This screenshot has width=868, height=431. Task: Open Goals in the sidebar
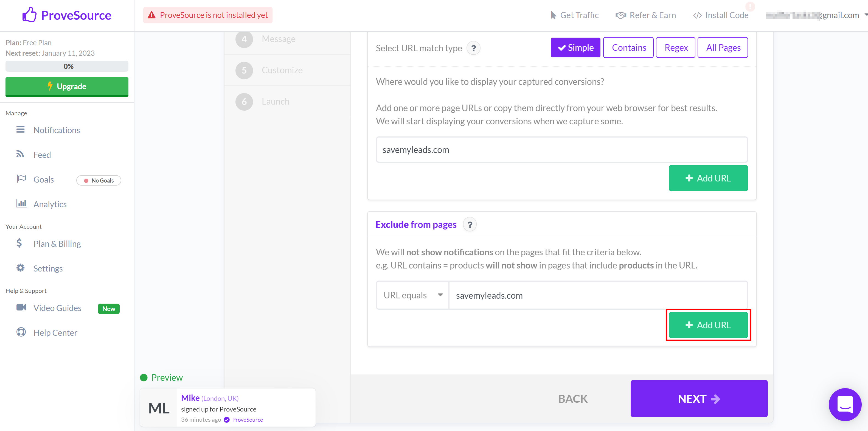tap(43, 179)
